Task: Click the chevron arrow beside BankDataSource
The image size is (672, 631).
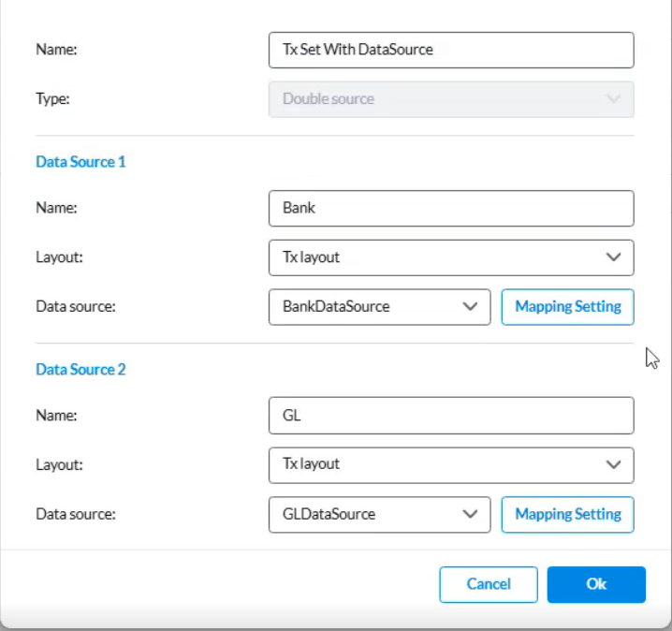Action: 470,307
